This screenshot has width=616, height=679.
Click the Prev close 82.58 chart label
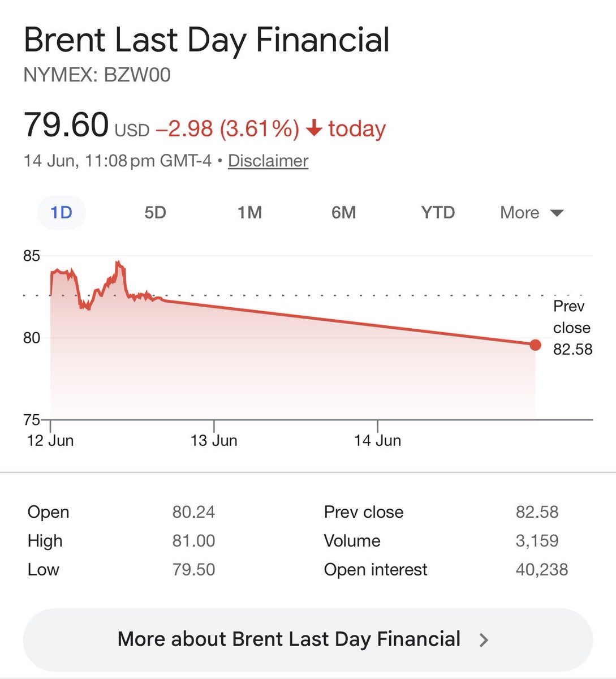tap(572, 328)
